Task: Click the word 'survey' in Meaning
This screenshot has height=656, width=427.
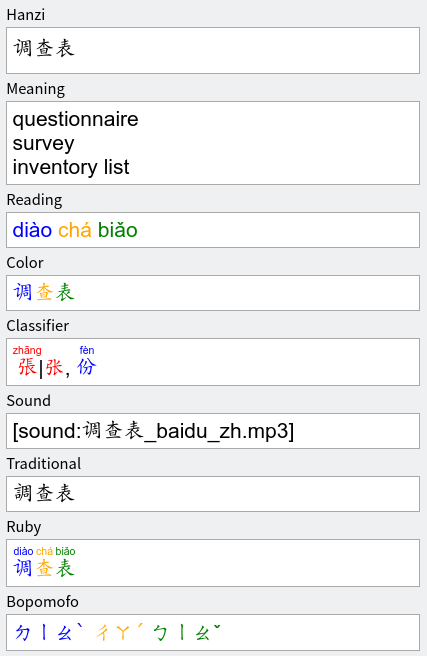Action: coord(43,144)
